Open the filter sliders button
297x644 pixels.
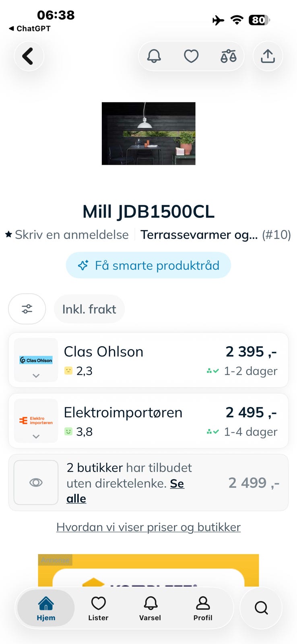click(x=27, y=309)
